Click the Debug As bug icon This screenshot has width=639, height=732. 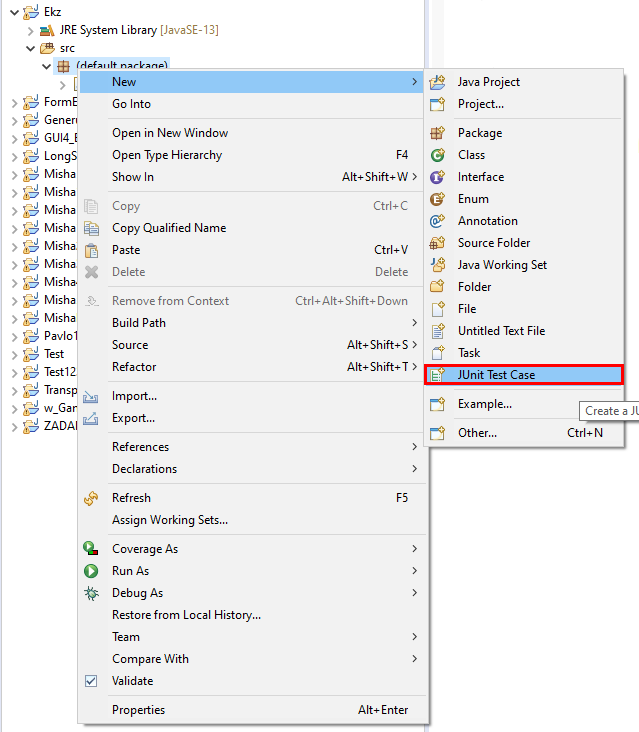coord(91,593)
